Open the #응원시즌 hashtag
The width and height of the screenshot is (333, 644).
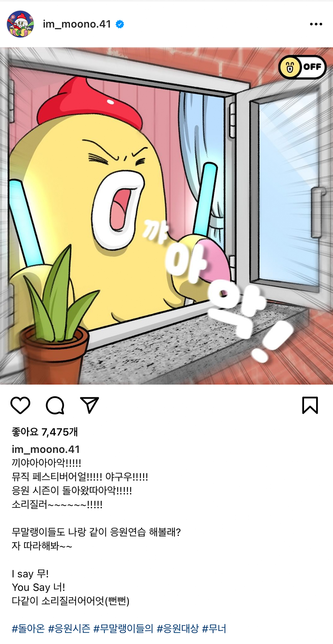(x=69, y=628)
